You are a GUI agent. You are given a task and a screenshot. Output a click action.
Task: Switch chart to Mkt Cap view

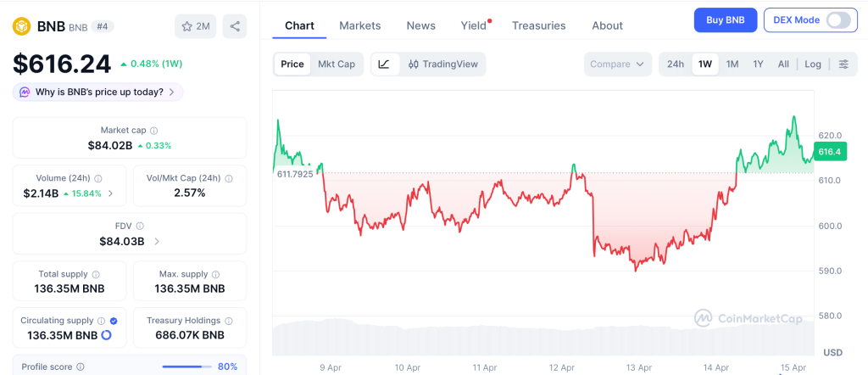pos(337,64)
